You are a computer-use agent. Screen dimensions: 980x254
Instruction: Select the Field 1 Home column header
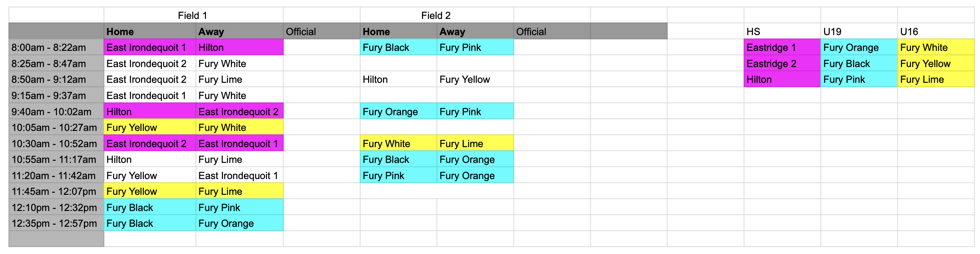150,32
